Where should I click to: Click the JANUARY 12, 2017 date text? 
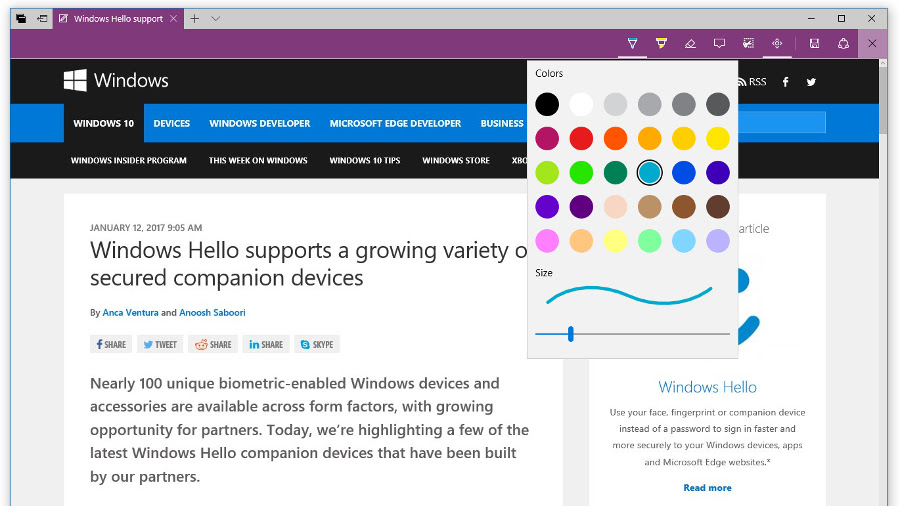(x=146, y=228)
